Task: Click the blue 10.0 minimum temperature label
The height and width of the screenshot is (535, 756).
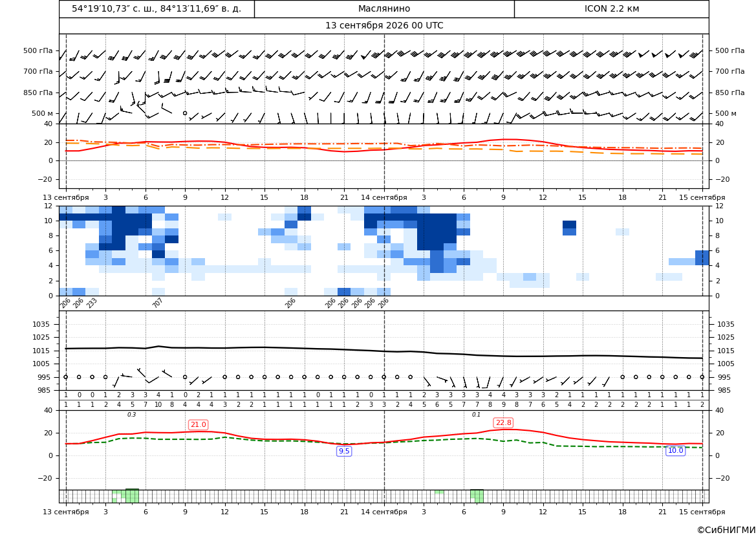Action: pos(675,450)
